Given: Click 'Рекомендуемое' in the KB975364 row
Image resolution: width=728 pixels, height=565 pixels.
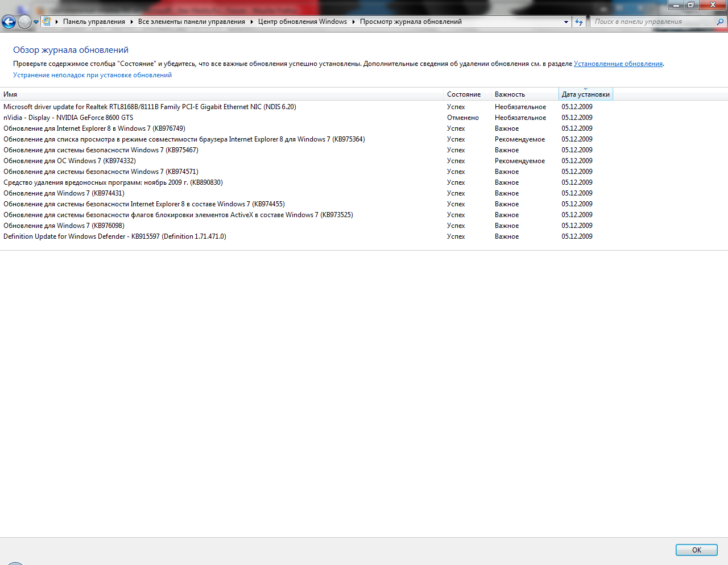Looking at the screenshot, I should 520,139.
